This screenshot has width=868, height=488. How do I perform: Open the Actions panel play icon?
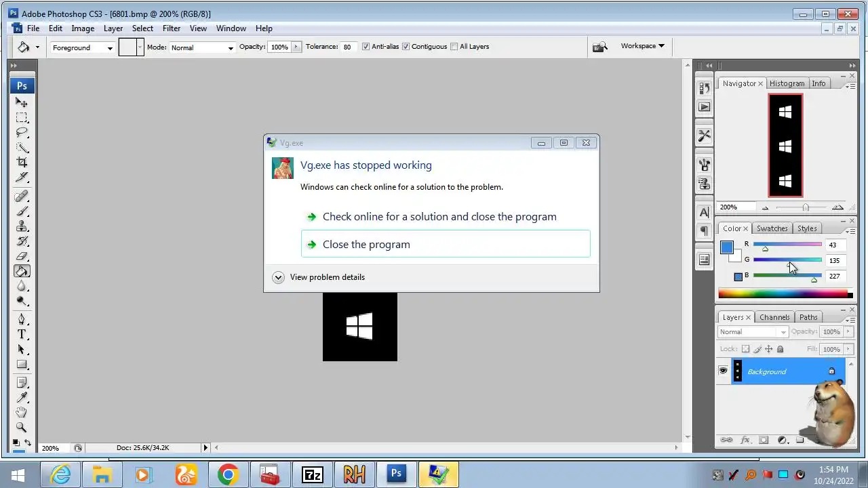704,107
